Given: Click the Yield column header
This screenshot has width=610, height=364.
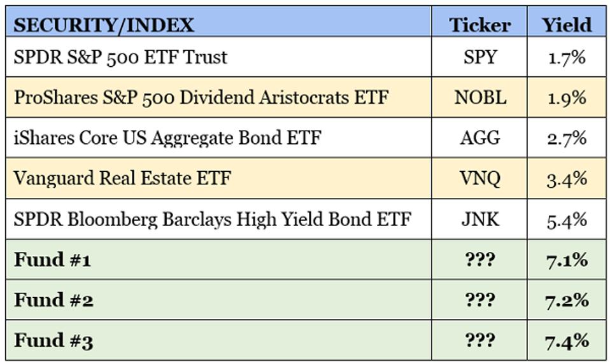Looking at the screenshot, I should 566,24.
